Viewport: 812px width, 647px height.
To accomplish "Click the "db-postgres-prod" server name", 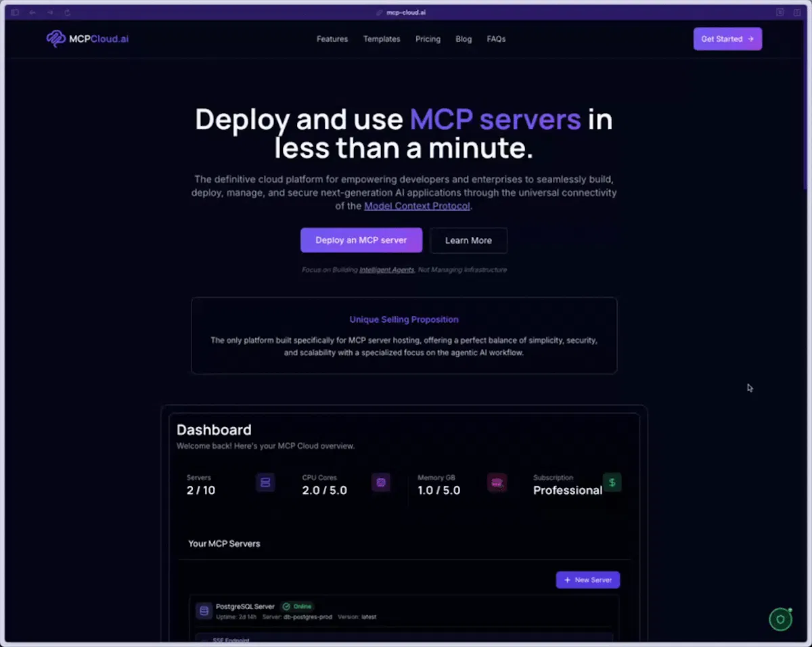I will [307, 617].
